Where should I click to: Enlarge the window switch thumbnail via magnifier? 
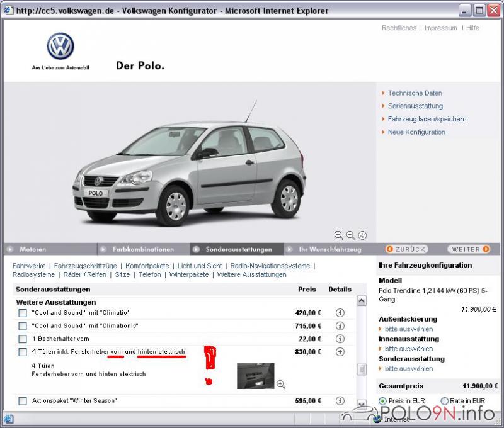click(x=281, y=385)
